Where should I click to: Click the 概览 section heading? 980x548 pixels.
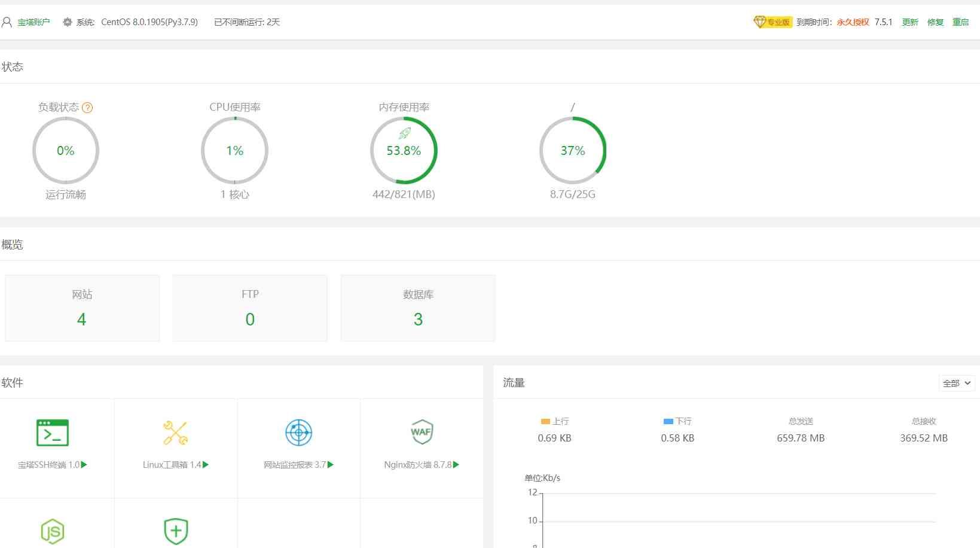[12, 245]
